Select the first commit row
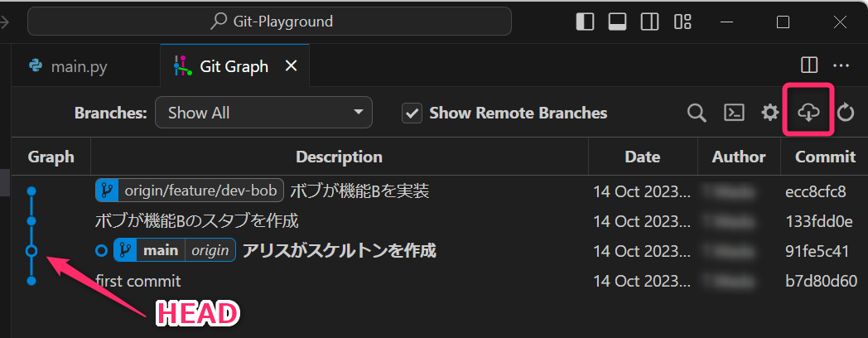Screen dimensions: 868x338 (x=138, y=281)
